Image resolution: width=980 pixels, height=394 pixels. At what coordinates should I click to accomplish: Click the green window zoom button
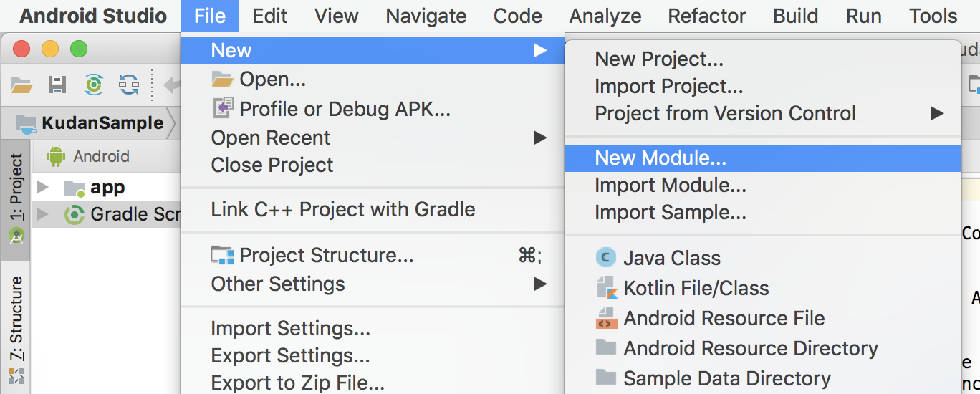coord(78,49)
